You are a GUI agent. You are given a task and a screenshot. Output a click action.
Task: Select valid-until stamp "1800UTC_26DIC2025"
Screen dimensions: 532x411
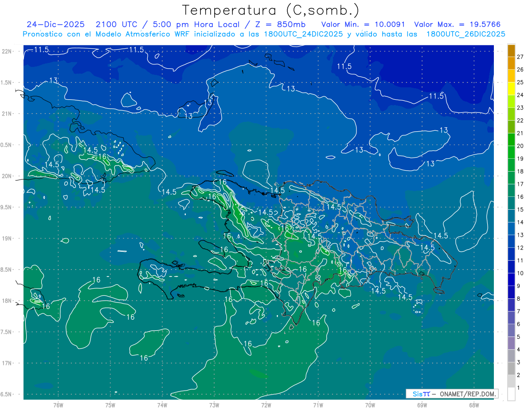click(465, 34)
